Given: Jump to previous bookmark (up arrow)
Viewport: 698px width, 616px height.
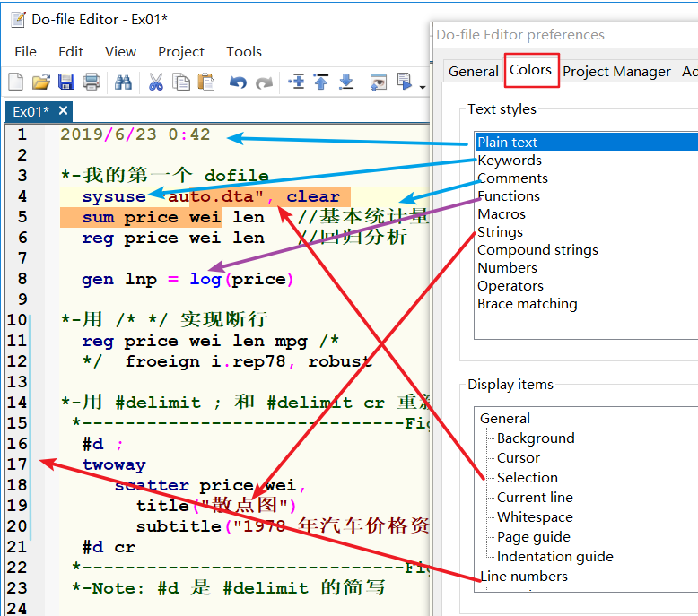Looking at the screenshot, I should pyautogui.click(x=321, y=82).
